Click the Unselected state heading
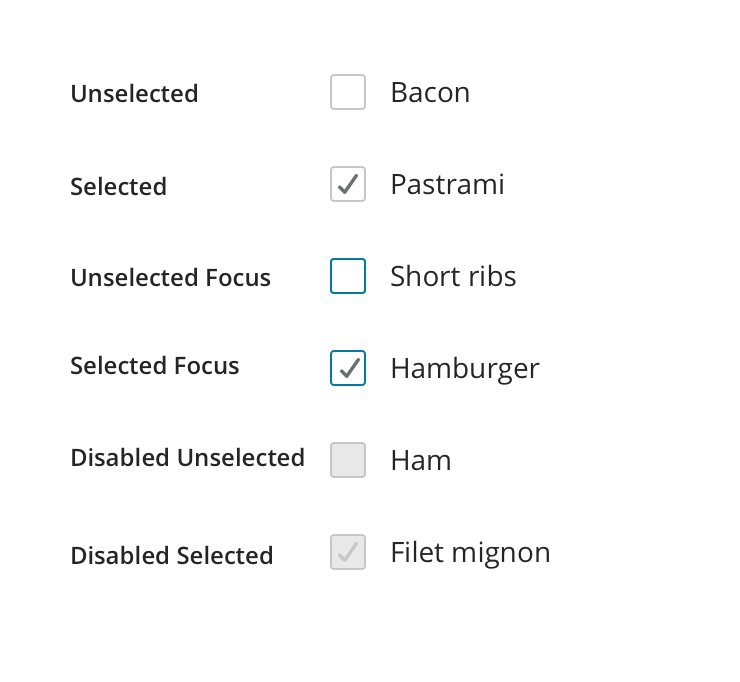Screen dimensions: 740x682 coord(134,93)
